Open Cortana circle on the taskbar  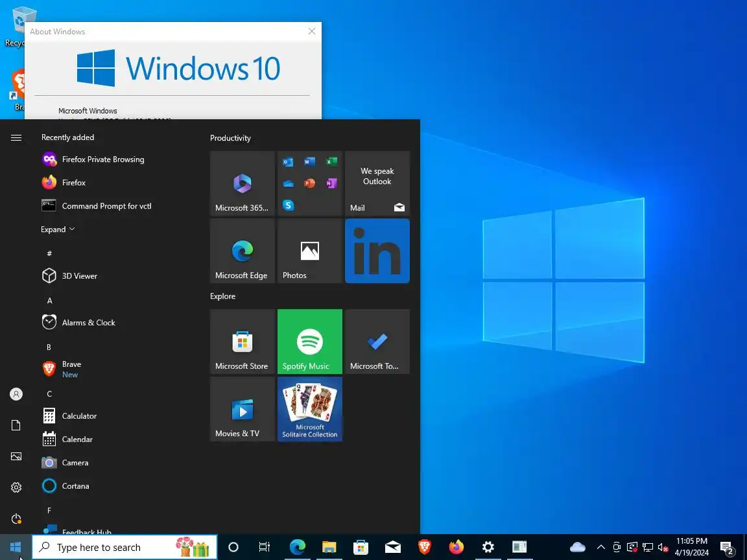pos(233,547)
